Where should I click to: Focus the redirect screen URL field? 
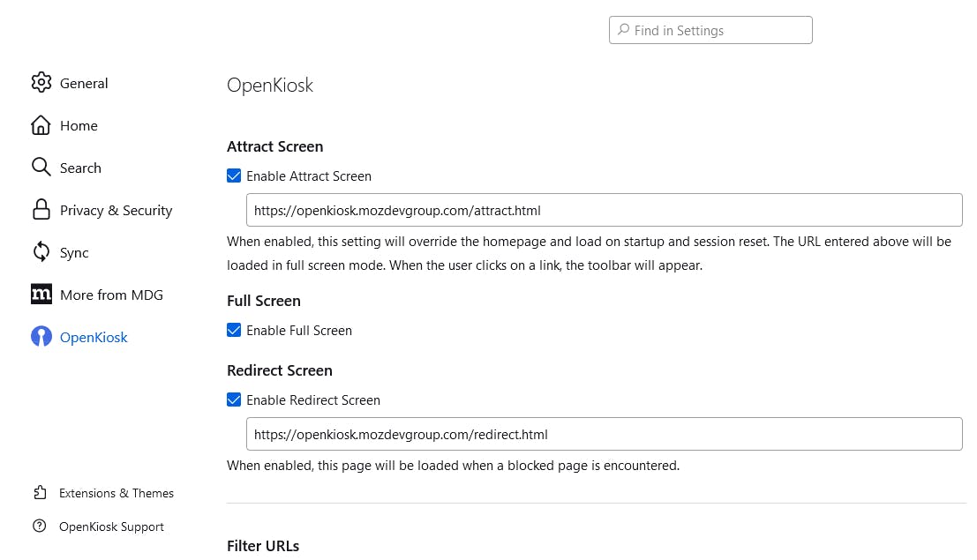pyautogui.click(x=604, y=434)
